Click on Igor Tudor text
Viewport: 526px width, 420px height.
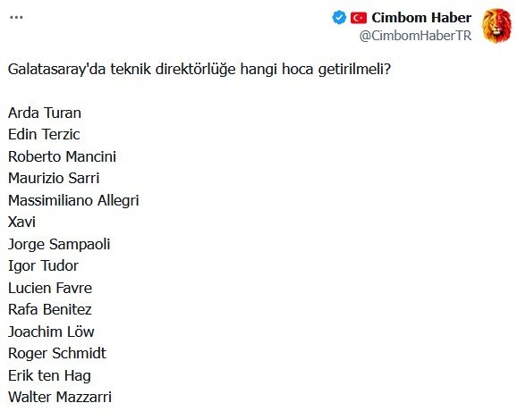pyautogui.click(x=43, y=266)
